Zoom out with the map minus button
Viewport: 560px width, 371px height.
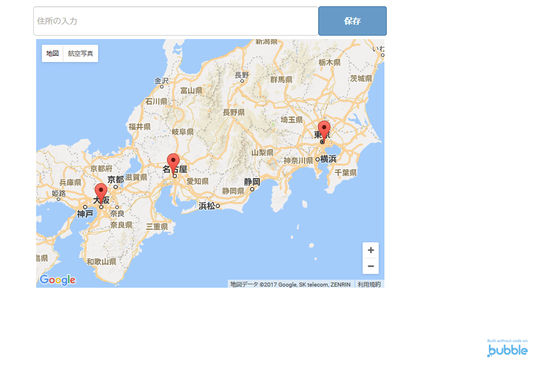371,266
